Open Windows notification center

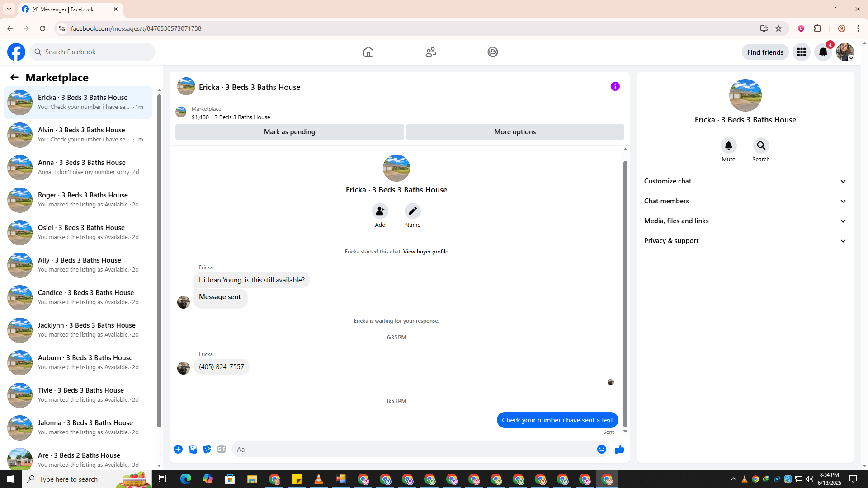[x=854, y=479]
